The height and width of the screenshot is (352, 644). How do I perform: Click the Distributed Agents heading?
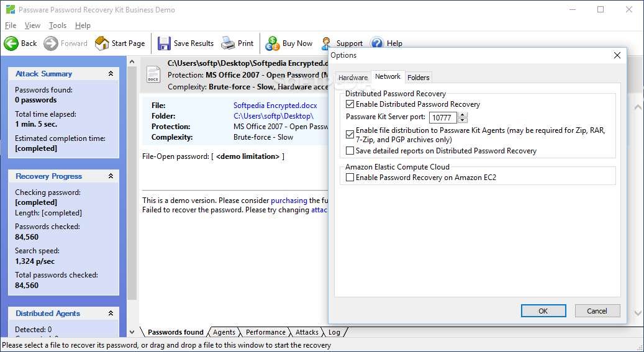(48, 313)
